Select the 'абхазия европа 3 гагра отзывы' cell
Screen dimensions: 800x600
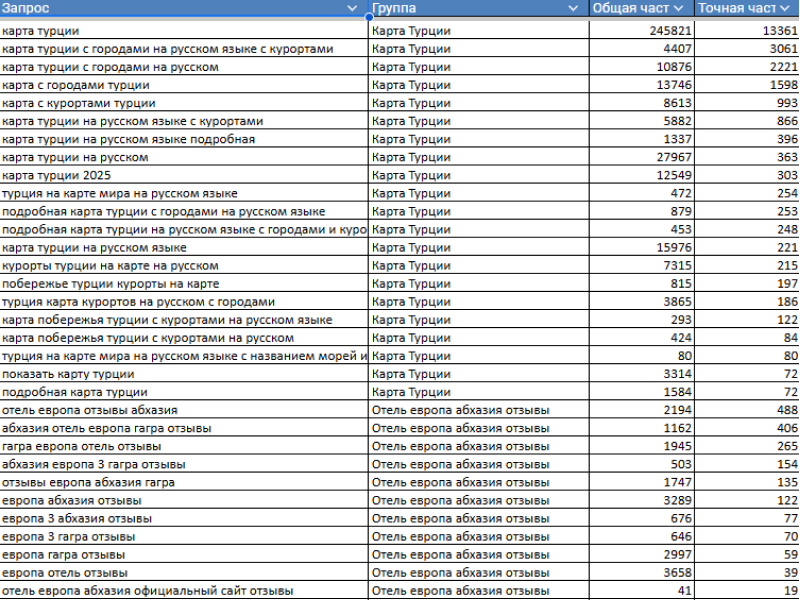point(184,464)
